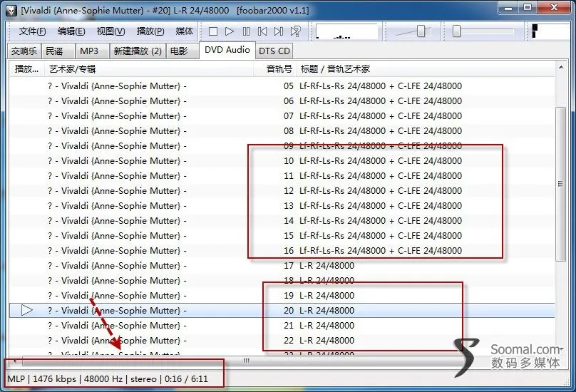
Task: Adjust the volume slider knob
Action: pyautogui.click(x=421, y=31)
